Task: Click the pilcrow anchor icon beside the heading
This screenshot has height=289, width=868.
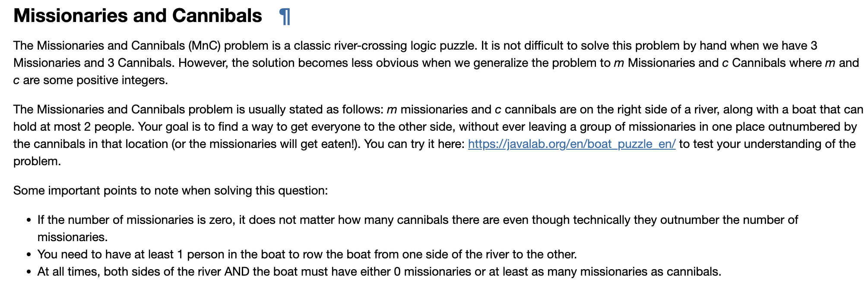Action: 285,17
